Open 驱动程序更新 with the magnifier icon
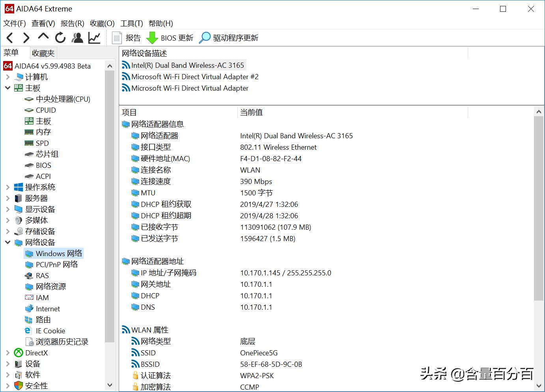Screen dimensions: 545x392 (205, 37)
